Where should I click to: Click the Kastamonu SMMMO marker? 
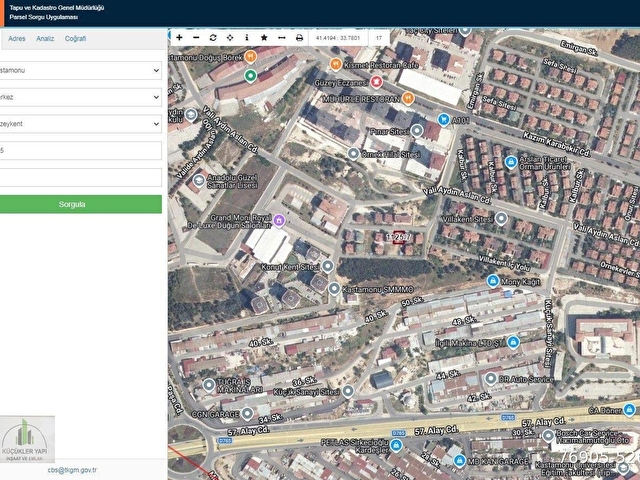[x=334, y=289]
